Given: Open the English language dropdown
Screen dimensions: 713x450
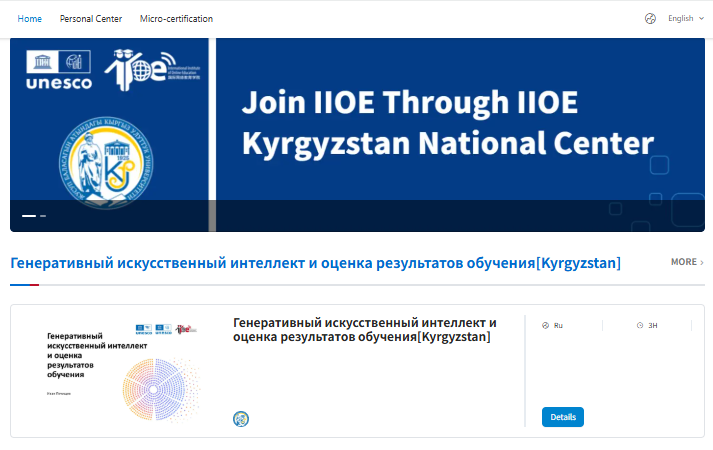Looking at the screenshot, I should pyautogui.click(x=680, y=18).
